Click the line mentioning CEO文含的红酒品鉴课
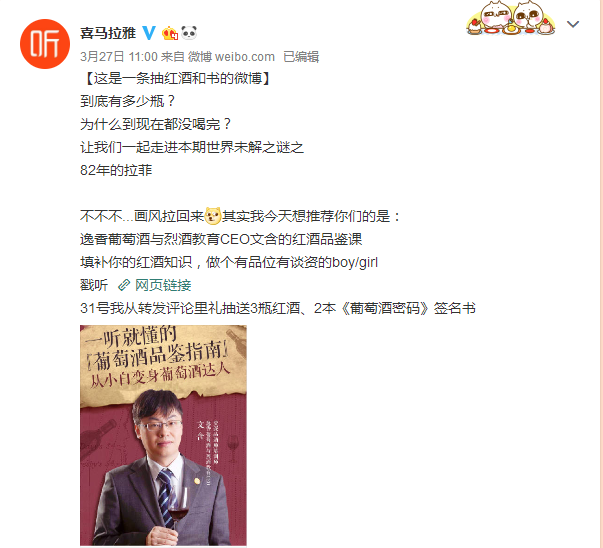Viewport: 603px width, 548px height. [x=221, y=239]
